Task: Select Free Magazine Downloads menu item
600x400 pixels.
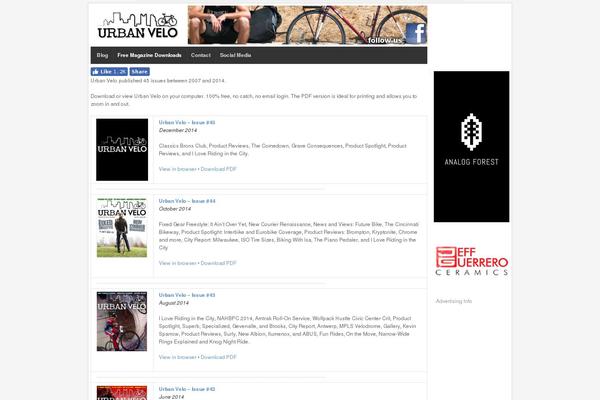Action: click(149, 55)
